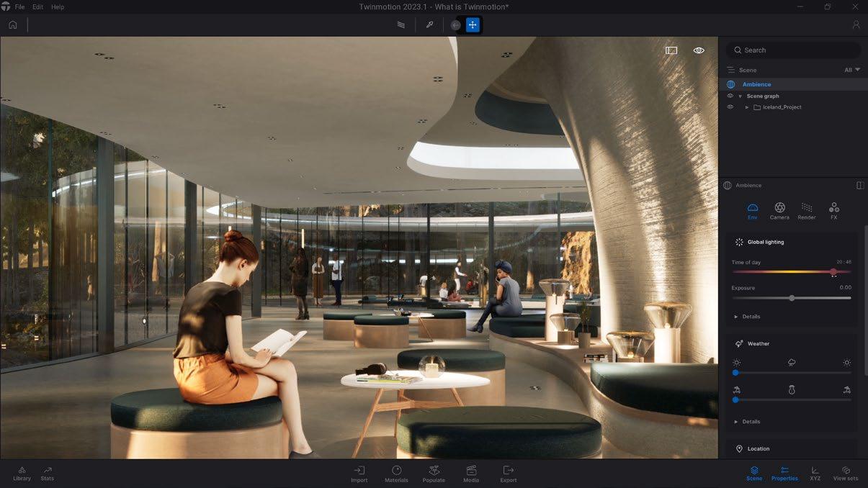Open the All filter dropdown
Viewport: 868px width, 488px height.
click(x=852, y=70)
